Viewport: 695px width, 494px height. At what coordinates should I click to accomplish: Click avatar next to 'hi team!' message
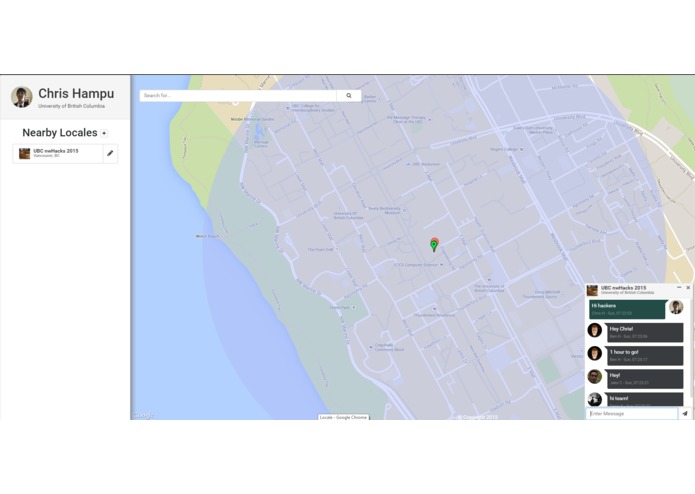[594, 399]
